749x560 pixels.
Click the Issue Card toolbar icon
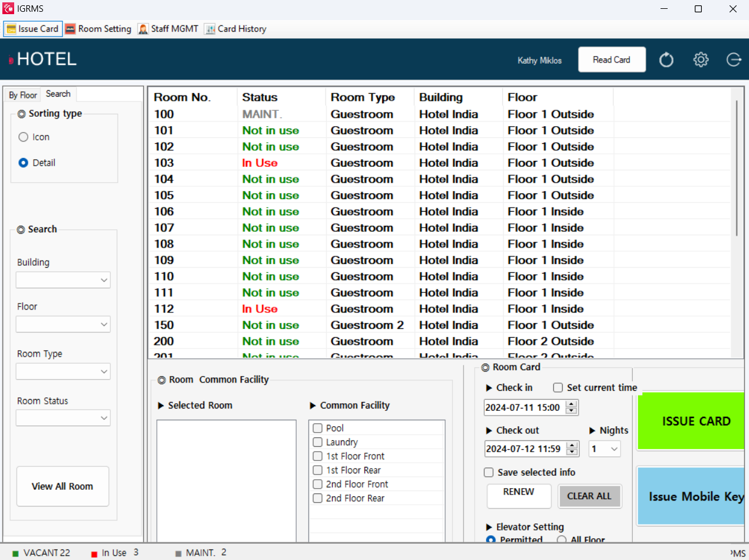11,29
